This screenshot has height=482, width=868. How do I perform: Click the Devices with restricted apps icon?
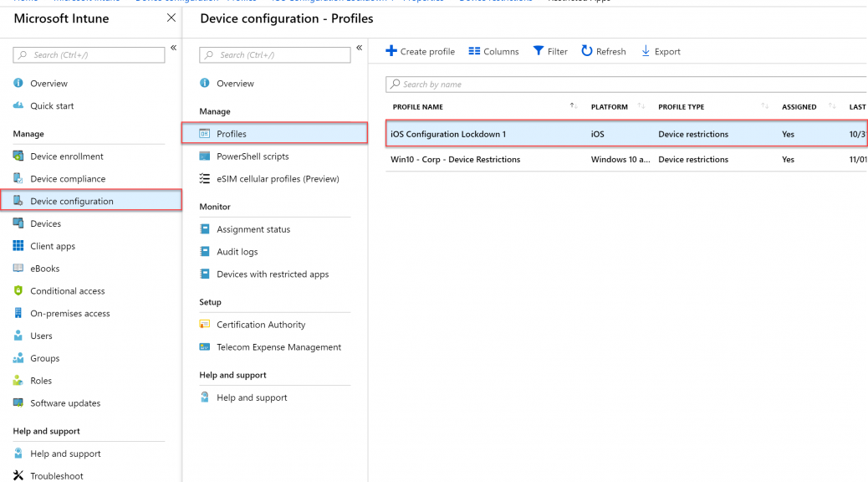coord(205,274)
